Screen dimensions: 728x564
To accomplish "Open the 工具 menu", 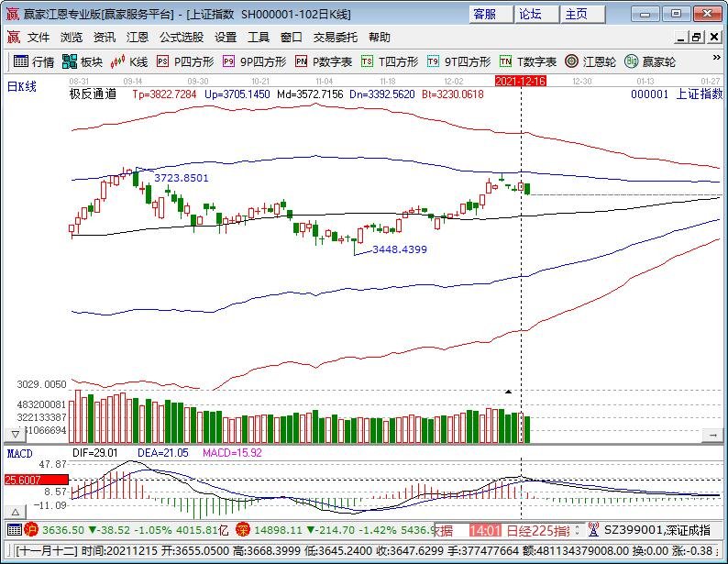I will click(x=259, y=37).
